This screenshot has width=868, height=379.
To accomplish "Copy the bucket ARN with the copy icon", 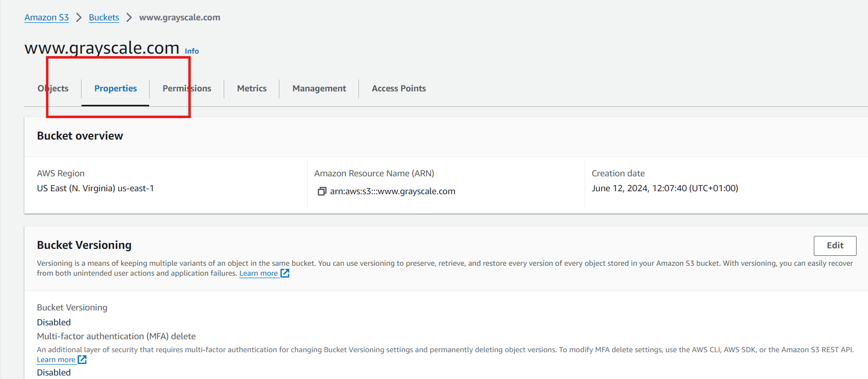I will pos(322,191).
